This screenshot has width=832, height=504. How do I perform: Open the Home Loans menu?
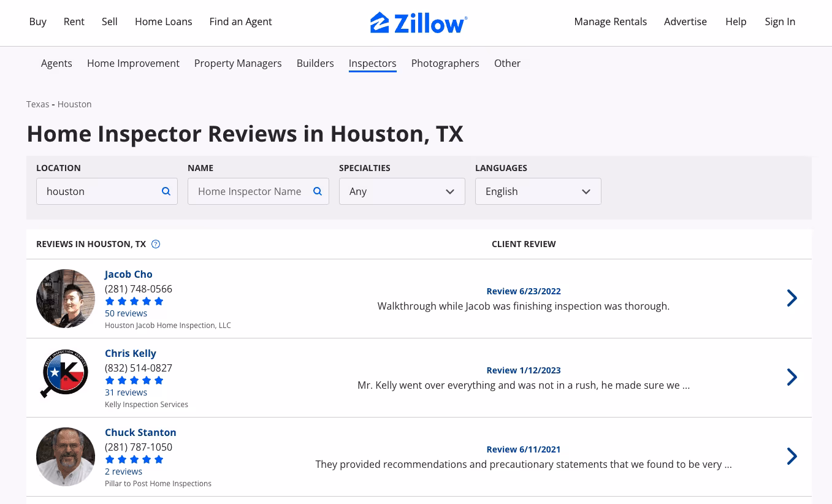(x=163, y=21)
